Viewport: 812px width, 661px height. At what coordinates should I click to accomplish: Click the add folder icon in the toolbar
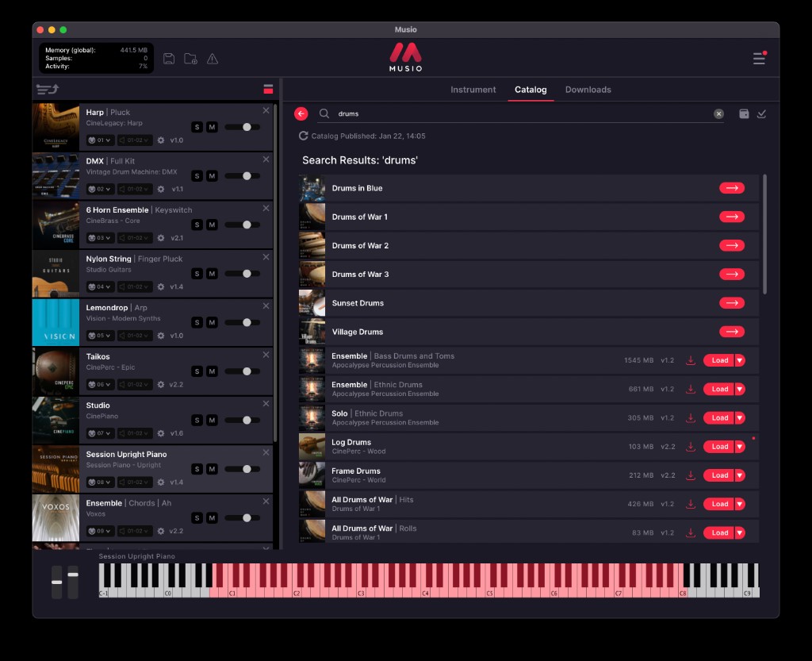pyautogui.click(x=190, y=58)
